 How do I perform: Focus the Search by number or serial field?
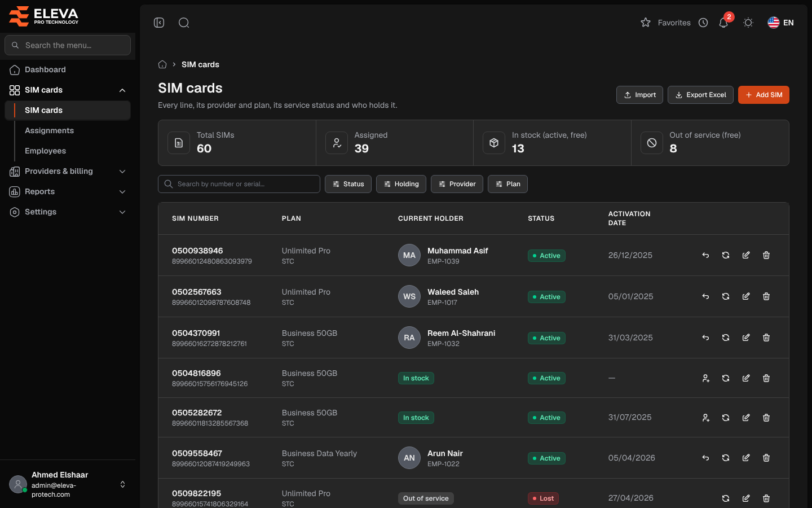(239, 184)
